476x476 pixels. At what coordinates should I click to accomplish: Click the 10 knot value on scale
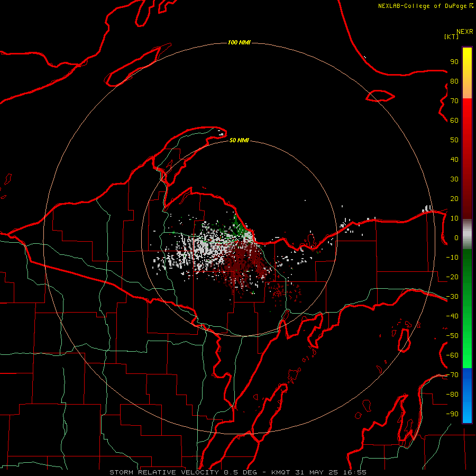(454, 218)
